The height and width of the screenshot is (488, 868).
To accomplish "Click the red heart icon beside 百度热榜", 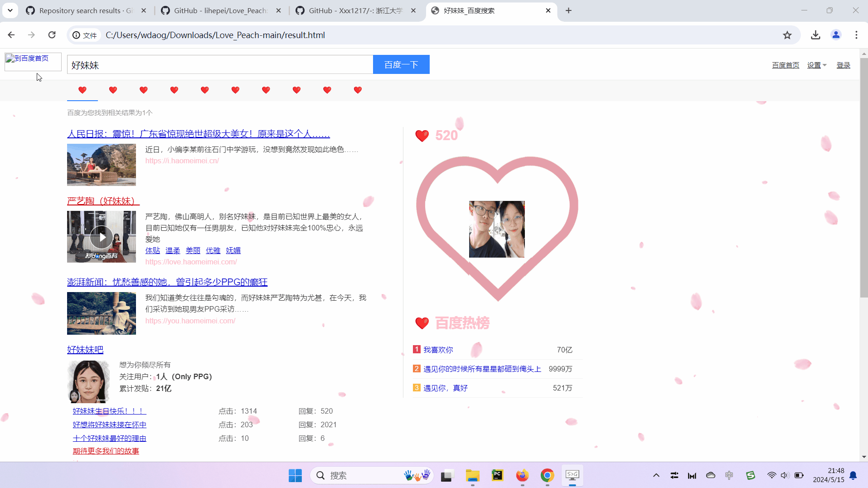I will [422, 323].
